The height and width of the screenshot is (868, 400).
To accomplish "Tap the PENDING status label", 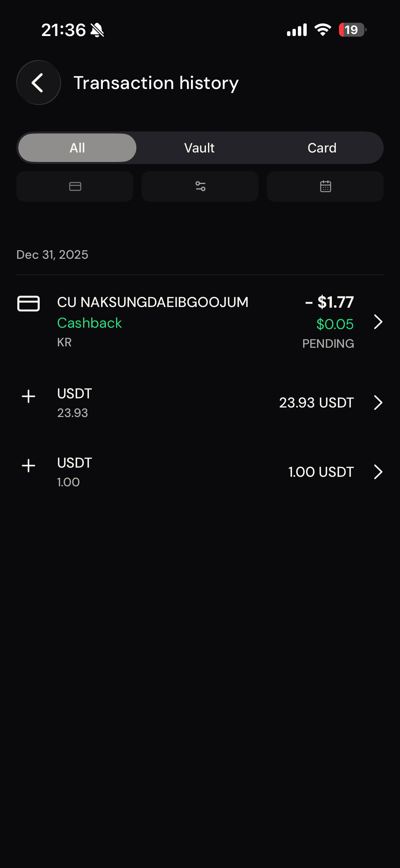I will [328, 344].
